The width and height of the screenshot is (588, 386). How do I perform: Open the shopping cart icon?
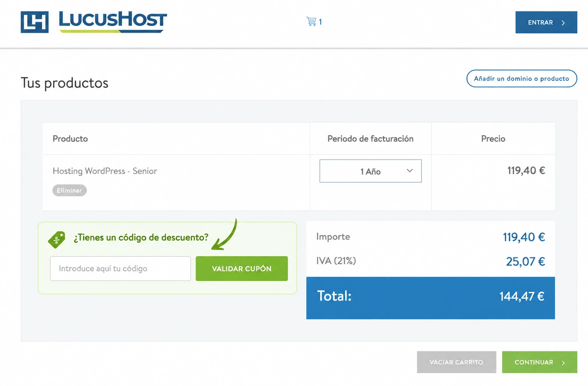[311, 21]
